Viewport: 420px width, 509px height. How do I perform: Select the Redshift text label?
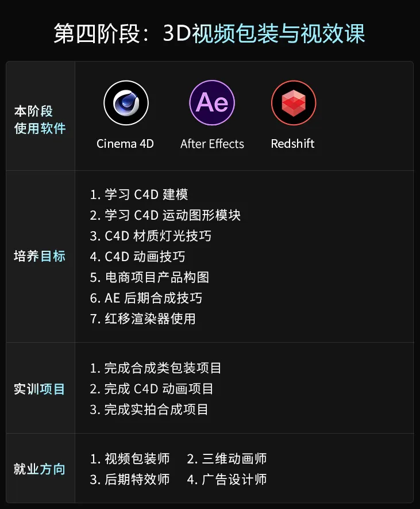click(x=293, y=144)
